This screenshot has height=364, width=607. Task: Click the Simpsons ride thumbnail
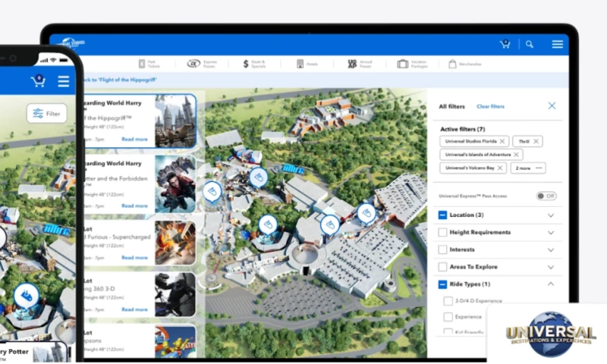(175, 341)
